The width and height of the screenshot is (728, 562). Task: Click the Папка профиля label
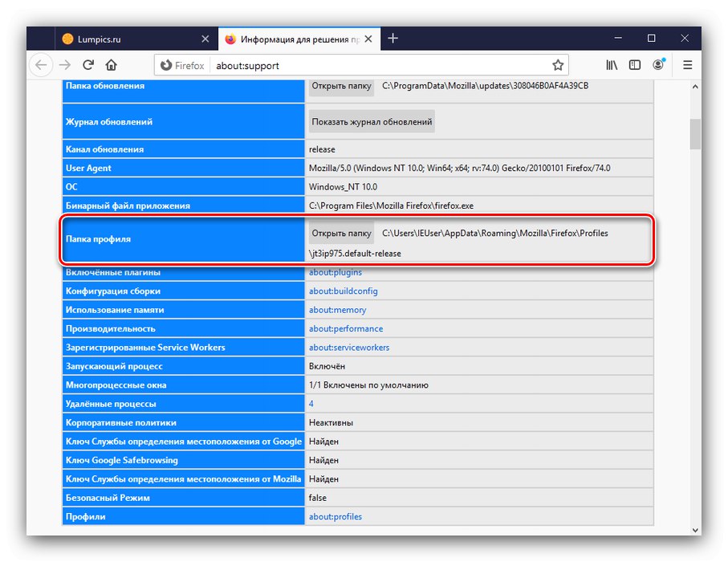(98, 239)
